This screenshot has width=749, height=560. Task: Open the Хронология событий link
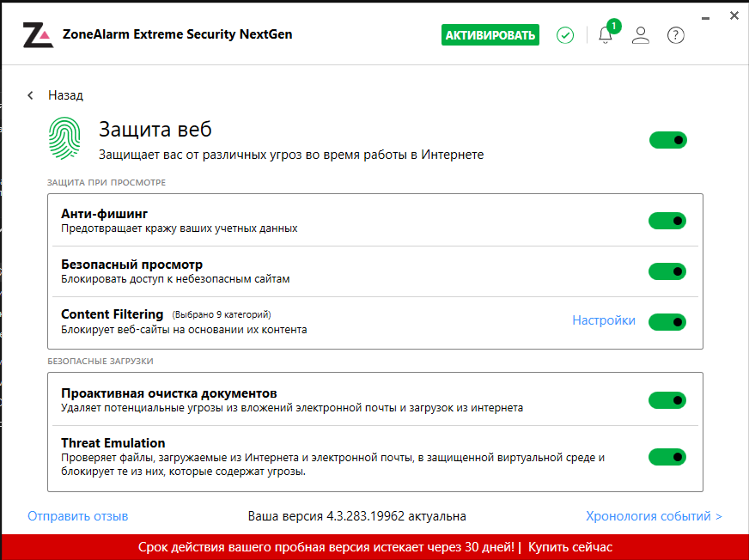point(654,516)
